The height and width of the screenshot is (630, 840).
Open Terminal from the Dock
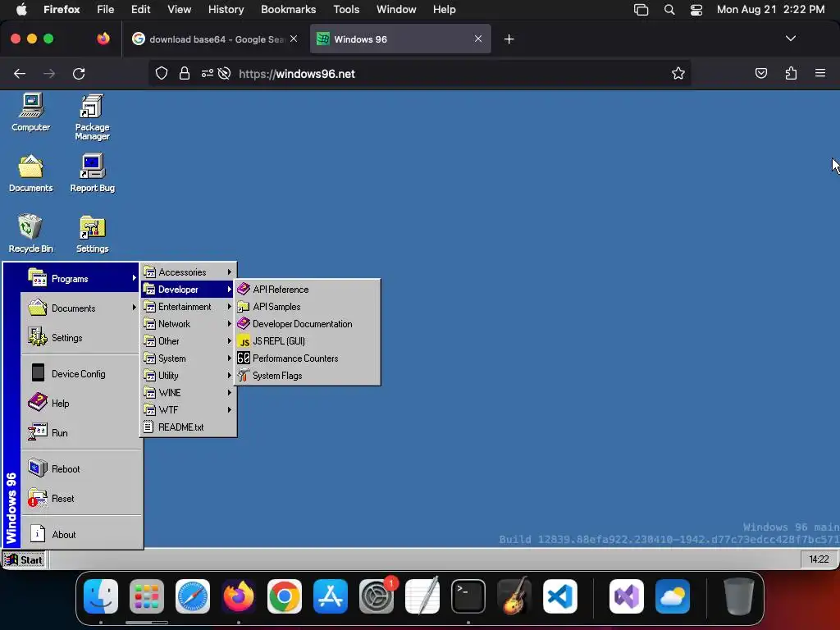point(468,596)
